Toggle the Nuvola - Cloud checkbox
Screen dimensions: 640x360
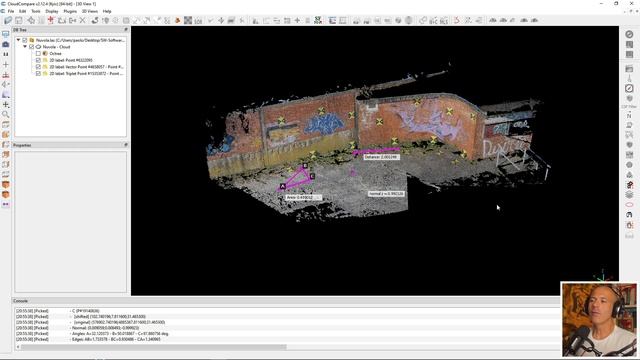click(31, 47)
